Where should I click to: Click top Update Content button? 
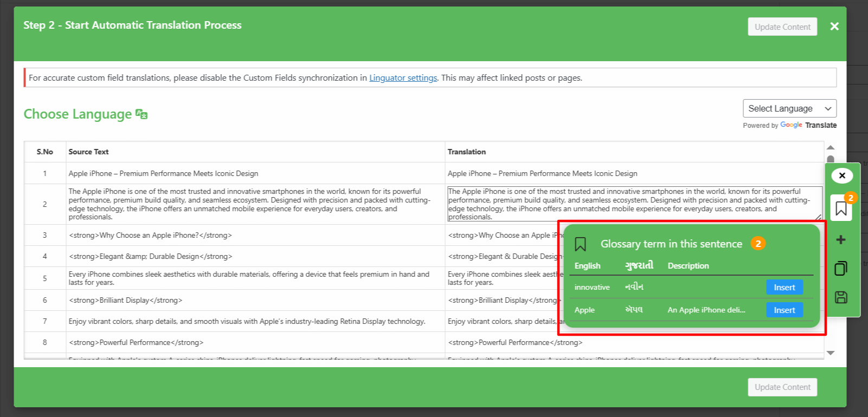(x=782, y=27)
